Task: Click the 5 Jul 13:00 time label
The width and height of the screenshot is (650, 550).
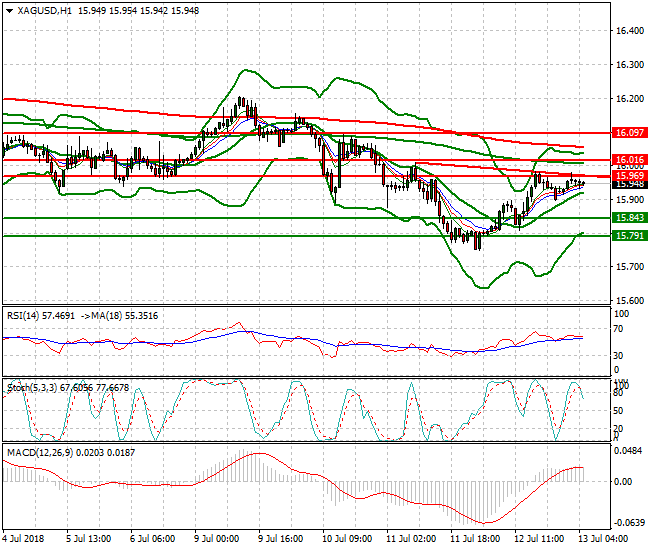Action: pos(89,539)
